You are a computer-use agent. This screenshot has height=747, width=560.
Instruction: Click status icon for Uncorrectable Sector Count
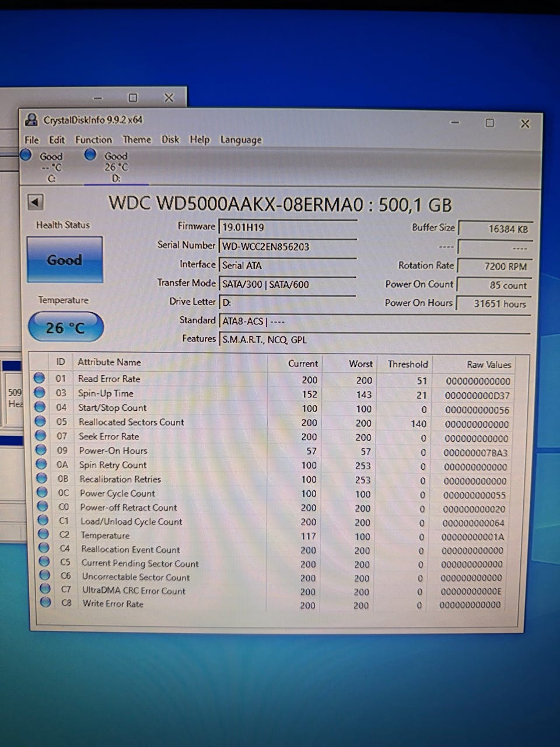point(44,575)
